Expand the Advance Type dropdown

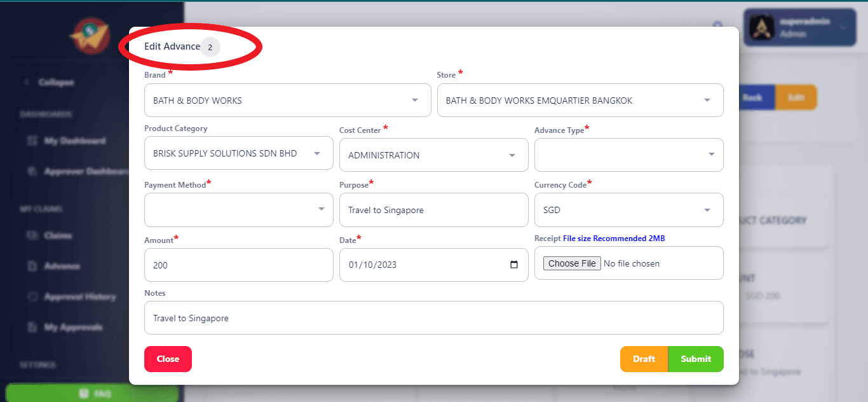pyautogui.click(x=628, y=155)
